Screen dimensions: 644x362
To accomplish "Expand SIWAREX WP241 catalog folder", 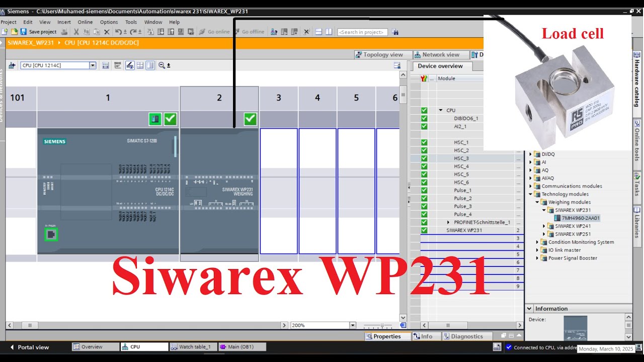I will (x=544, y=226).
